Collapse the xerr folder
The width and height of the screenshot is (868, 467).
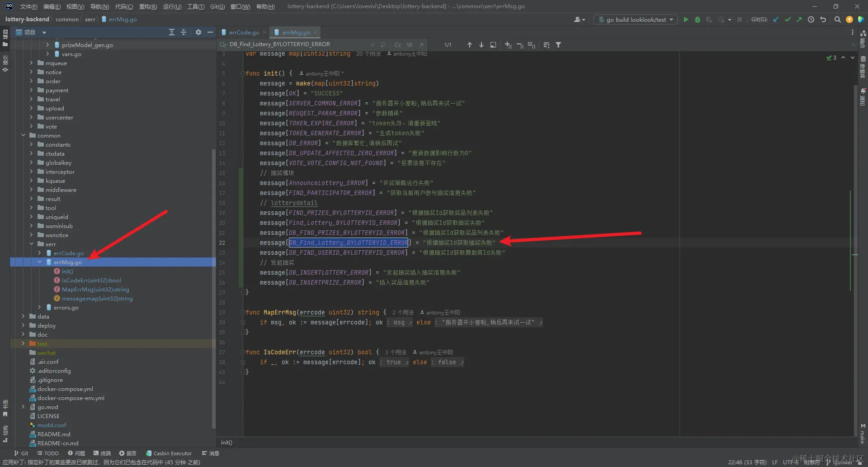[x=31, y=244]
